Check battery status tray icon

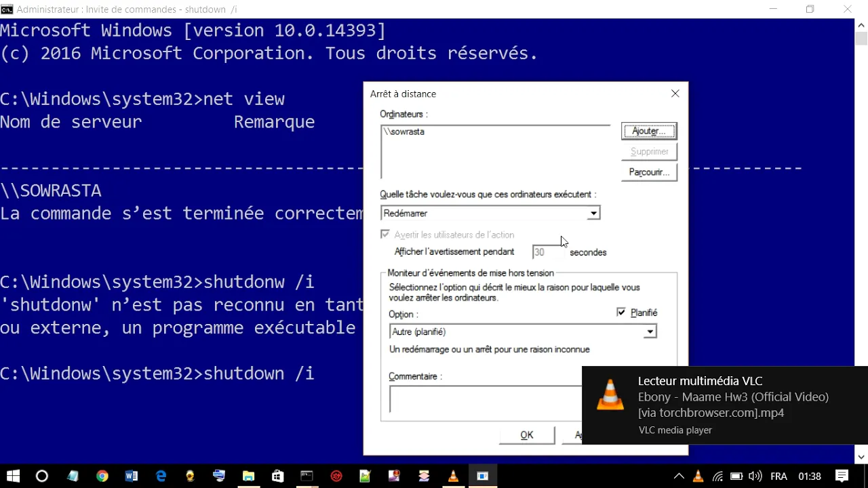click(736, 476)
